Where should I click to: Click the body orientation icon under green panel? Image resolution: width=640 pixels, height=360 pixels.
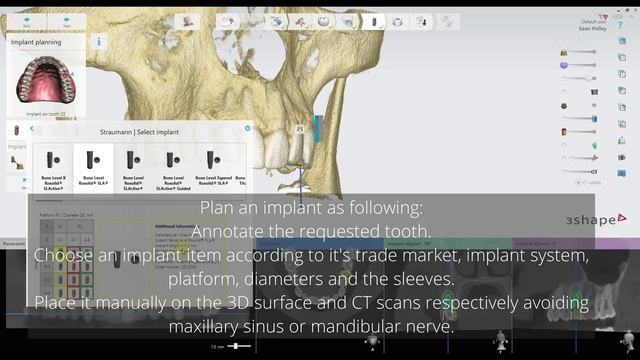tap(501, 342)
